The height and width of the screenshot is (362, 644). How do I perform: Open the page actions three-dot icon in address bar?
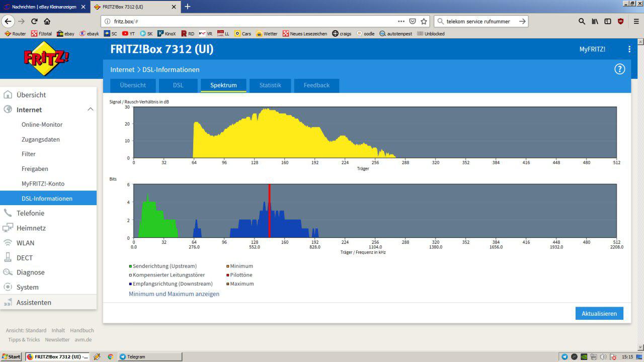click(401, 21)
